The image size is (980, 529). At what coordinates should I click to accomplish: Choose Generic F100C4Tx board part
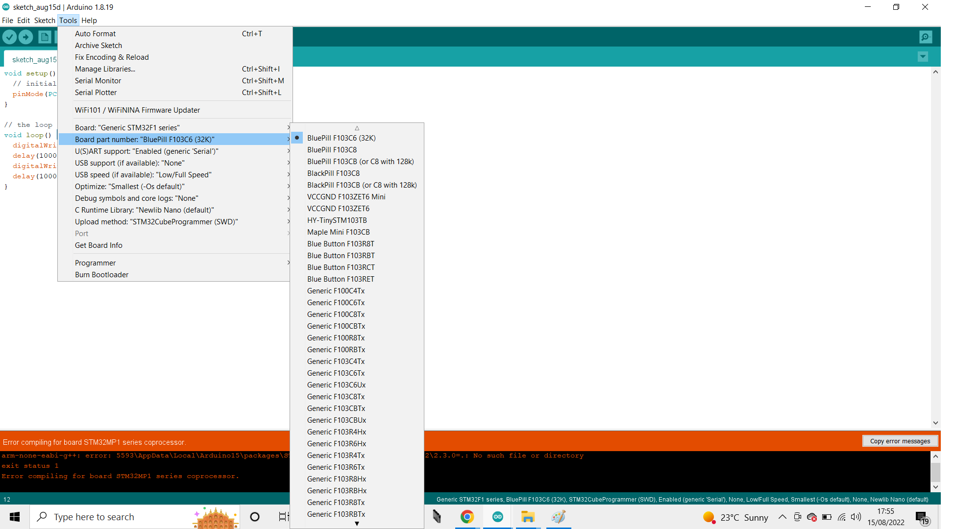[357, 291]
